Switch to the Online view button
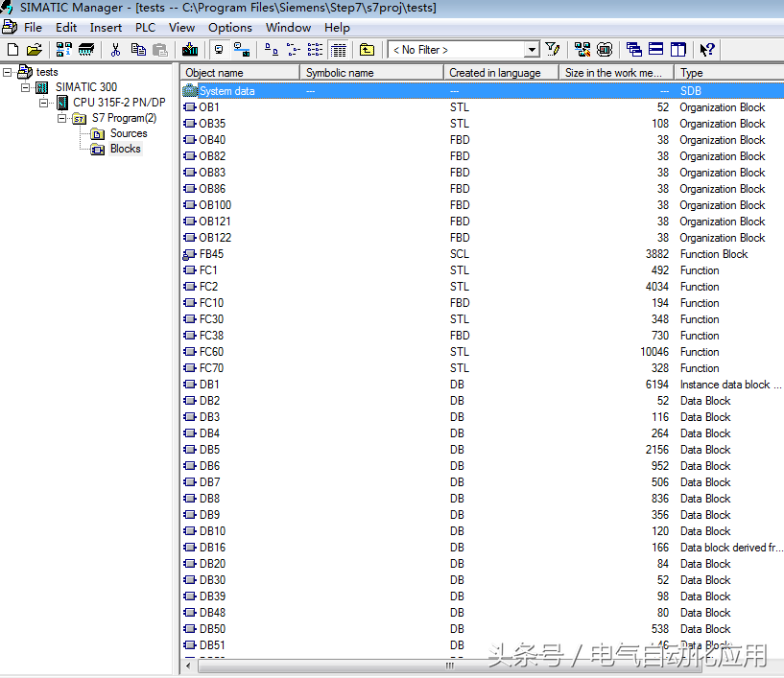Screen dimensions: 784x678 [242, 49]
